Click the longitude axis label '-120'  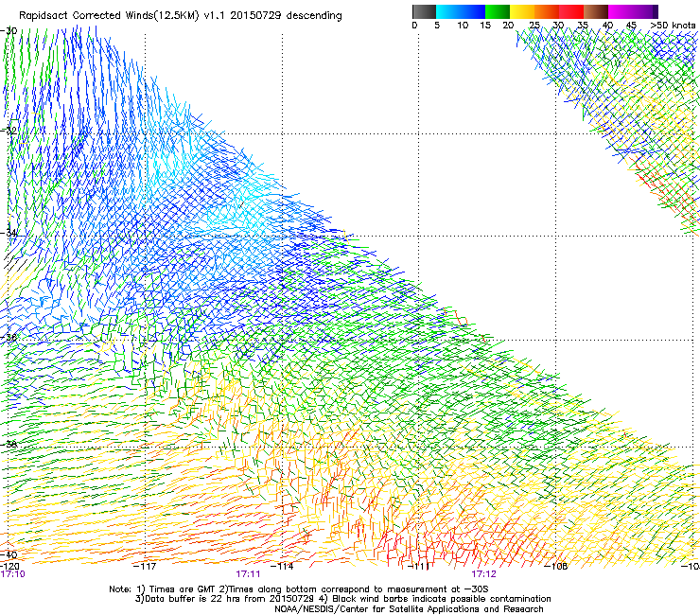click(9, 567)
